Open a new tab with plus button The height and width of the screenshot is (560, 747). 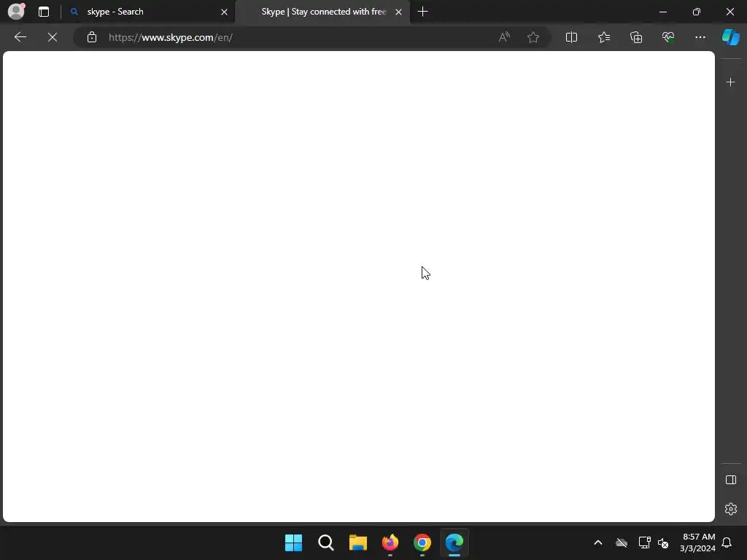click(422, 12)
